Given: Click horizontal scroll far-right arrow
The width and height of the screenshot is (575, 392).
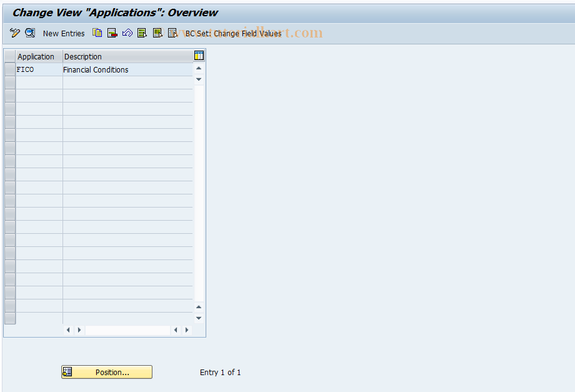Looking at the screenshot, I should pos(187,330).
